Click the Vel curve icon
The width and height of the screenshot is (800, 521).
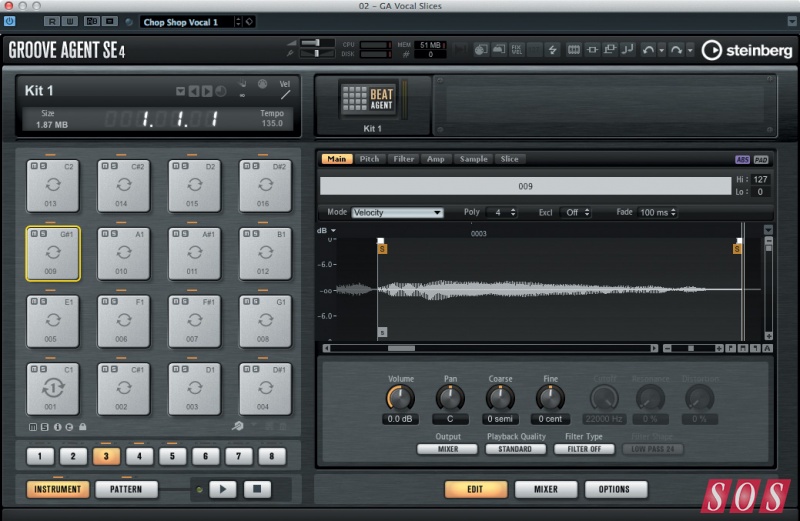click(x=285, y=95)
